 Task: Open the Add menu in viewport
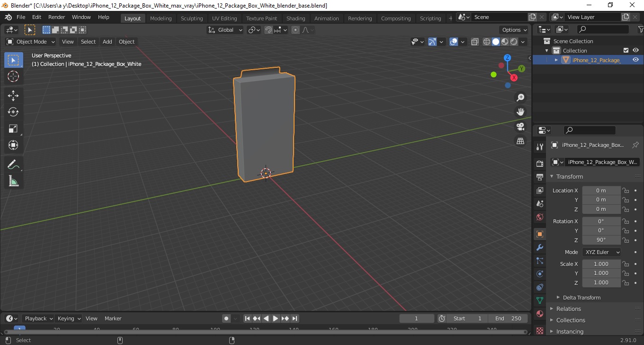point(107,42)
